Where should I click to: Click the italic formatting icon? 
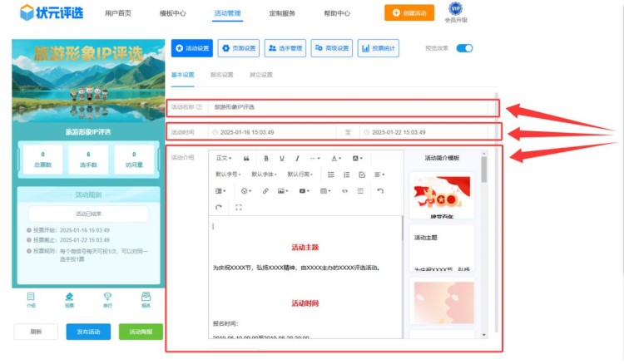[298, 158]
